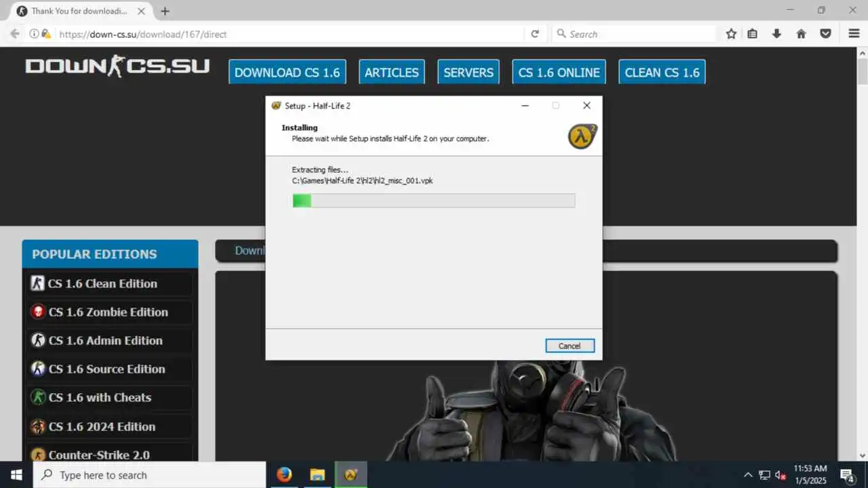The width and height of the screenshot is (868, 488).
Task: Click the Windows Start button
Action: pos(16,474)
